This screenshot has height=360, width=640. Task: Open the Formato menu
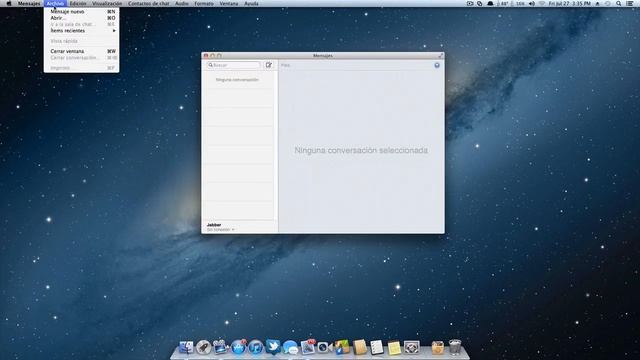coord(204,3)
